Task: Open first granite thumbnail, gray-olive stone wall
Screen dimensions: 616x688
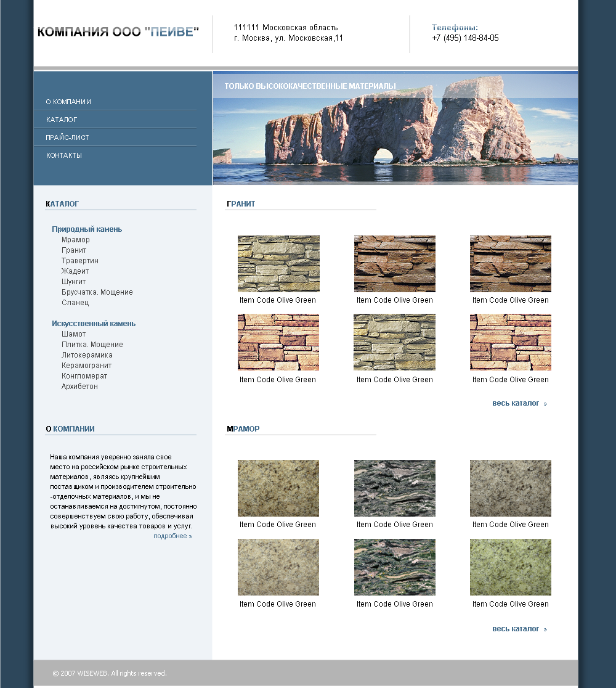Action: 278,264
